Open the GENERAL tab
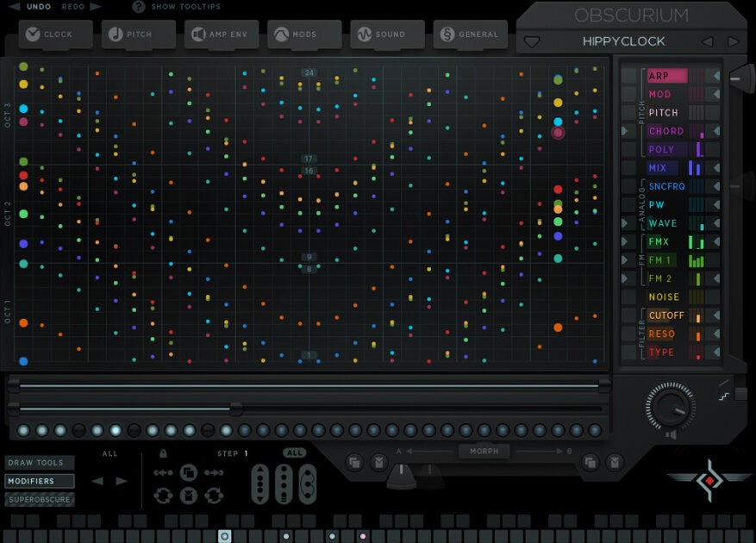 [470, 34]
